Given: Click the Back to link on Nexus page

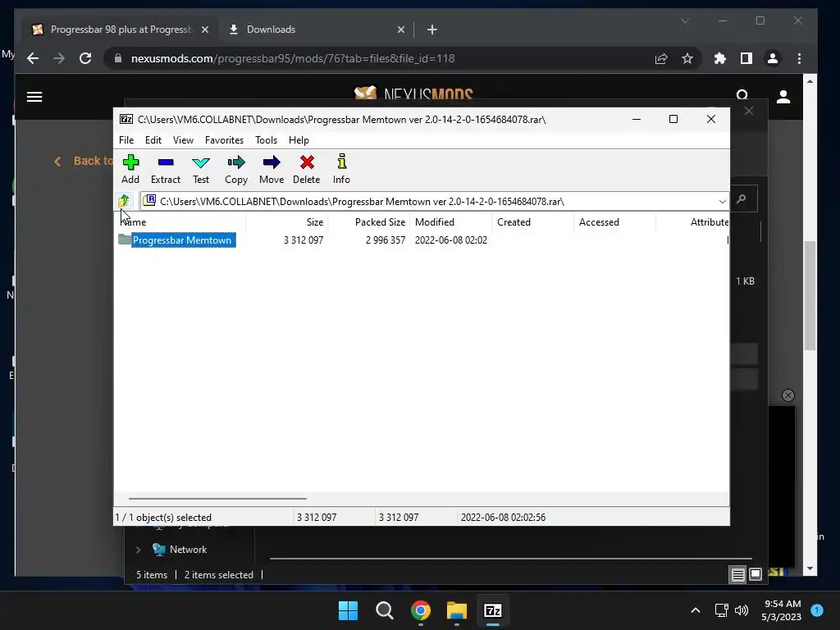Looking at the screenshot, I should (x=84, y=161).
